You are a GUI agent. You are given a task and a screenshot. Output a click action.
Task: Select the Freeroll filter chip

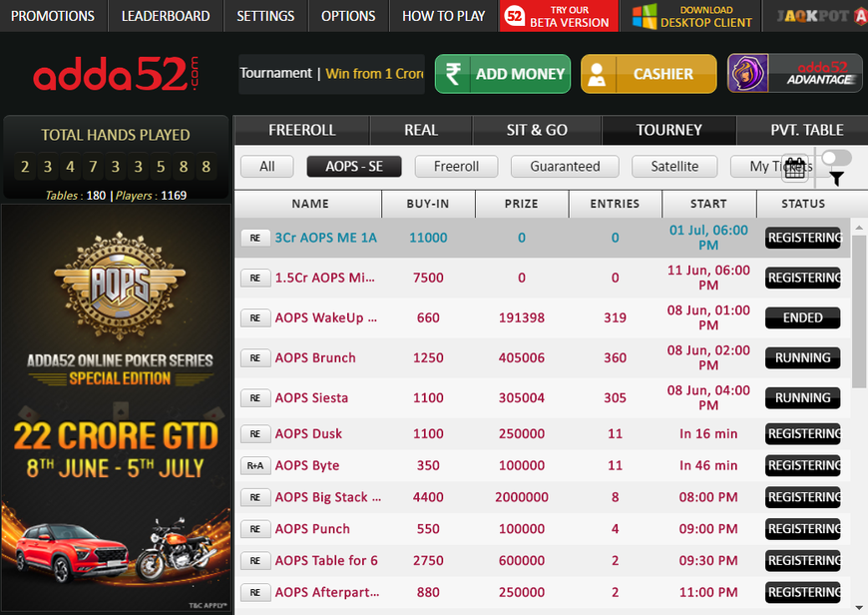tap(456, 166)
